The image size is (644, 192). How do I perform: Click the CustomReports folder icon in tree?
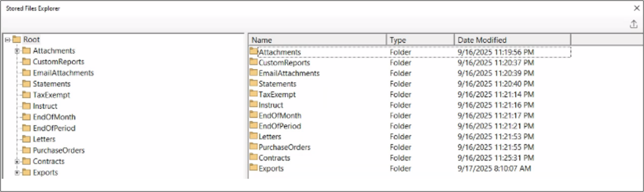click(26, 62)
